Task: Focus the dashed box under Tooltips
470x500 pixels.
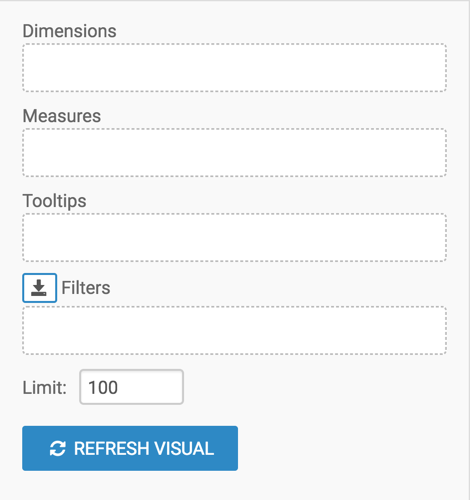Action: pos(235,237)
